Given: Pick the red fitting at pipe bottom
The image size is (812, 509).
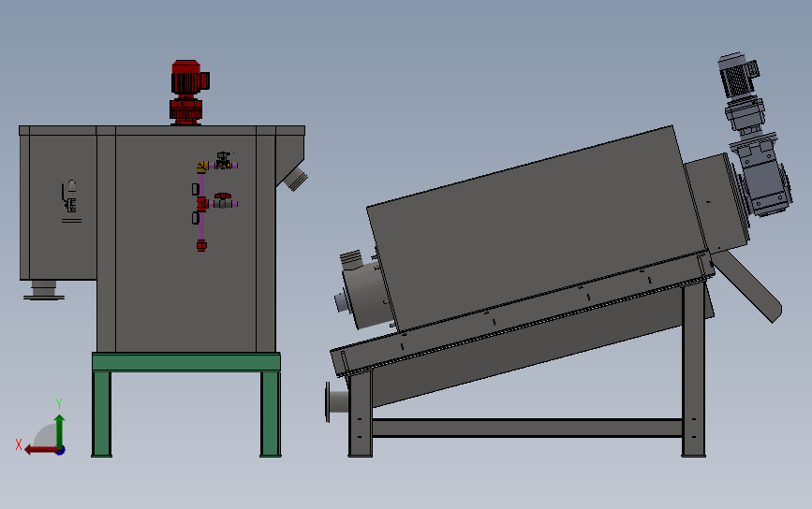Looking at the screenshot, I should click(x=201, y=245).
